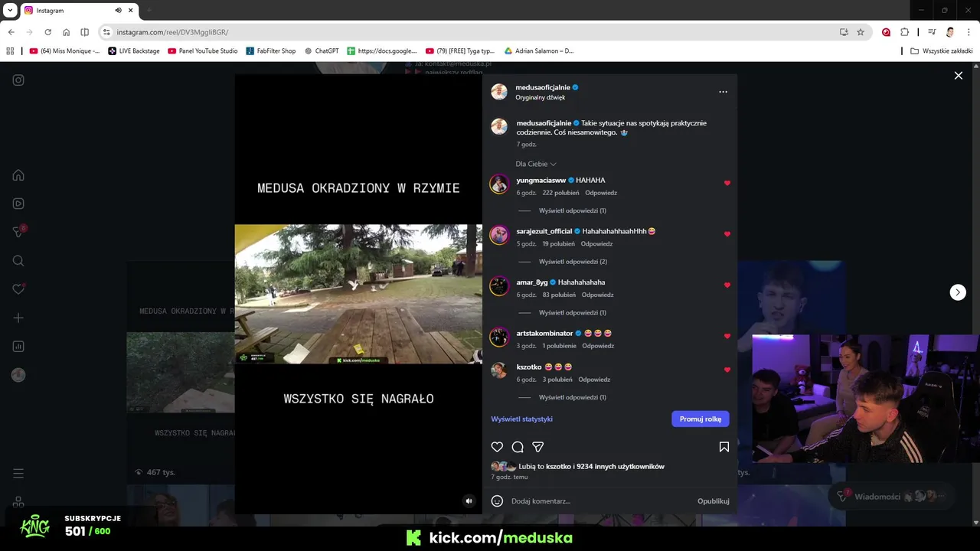The width and height of the screenshot is (980, 551).
Task: Select the Instagram browser tab
Action: (80, 11)
